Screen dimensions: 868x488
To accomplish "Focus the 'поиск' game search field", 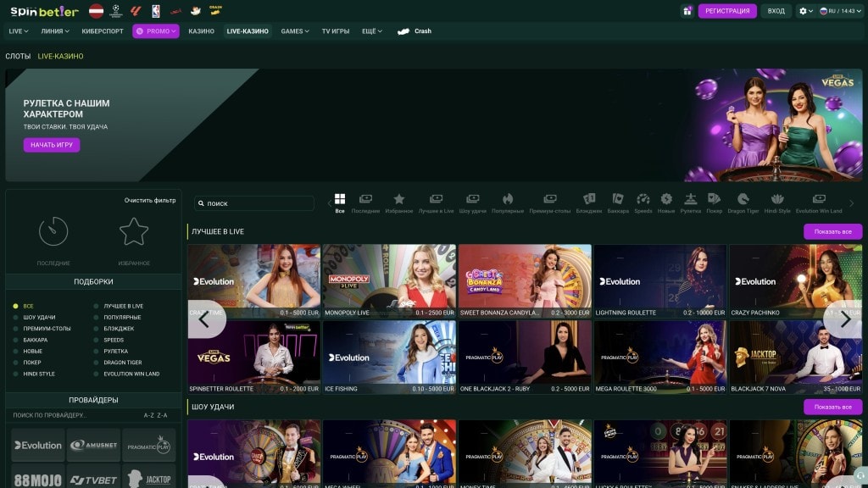I will click(x=254, y=203).
